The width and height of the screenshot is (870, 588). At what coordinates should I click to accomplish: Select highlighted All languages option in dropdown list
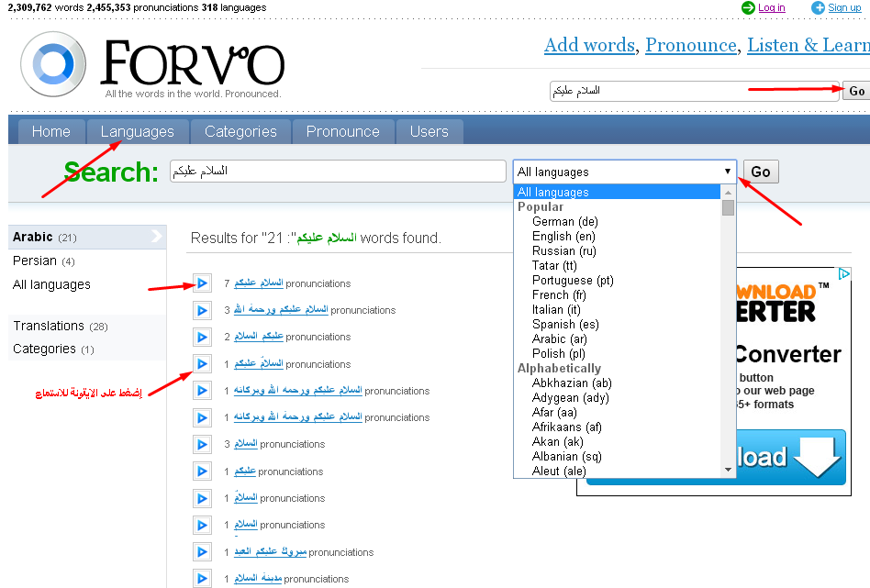click(x=617, y=192)
